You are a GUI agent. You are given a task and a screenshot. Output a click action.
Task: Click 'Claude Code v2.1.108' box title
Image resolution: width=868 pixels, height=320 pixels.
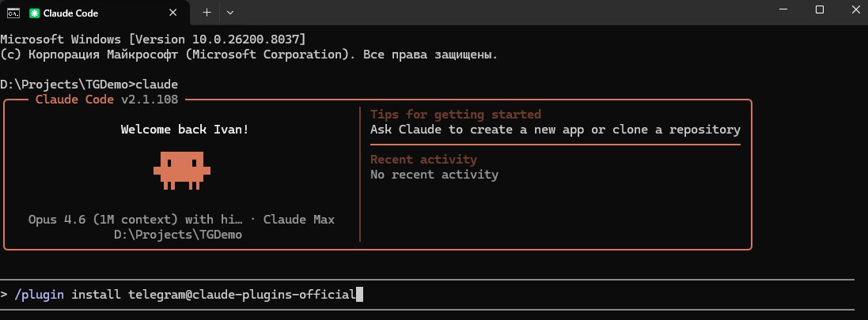[x=107, y=100]
